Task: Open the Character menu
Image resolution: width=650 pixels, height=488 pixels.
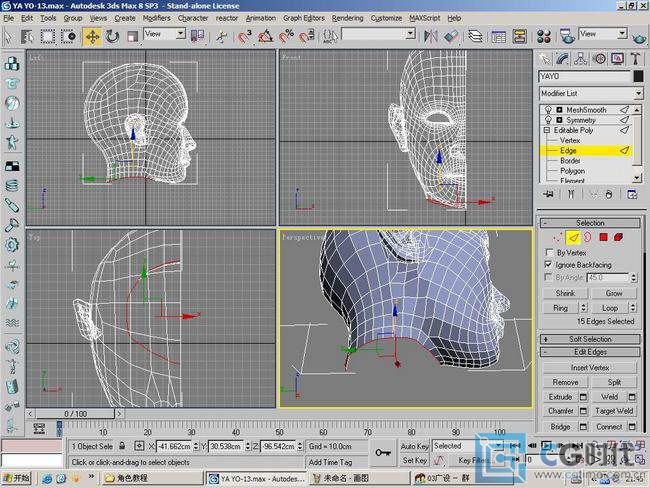Action: tap(193, 18)
